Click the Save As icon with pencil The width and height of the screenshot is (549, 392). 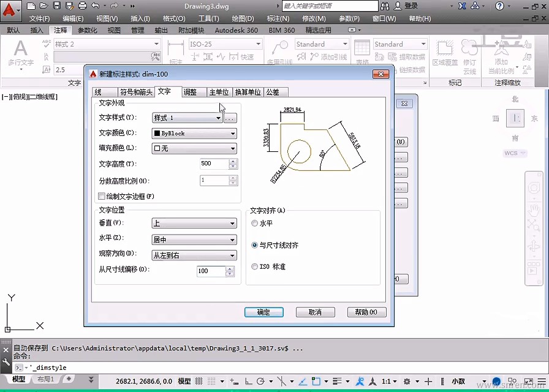pyautogui.click(x=69, y=6)
